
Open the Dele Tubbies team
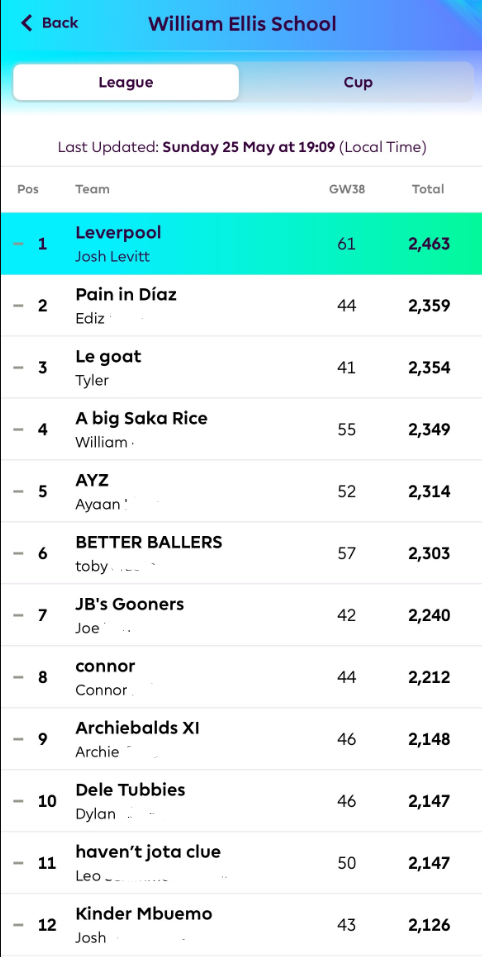point(241,801)
